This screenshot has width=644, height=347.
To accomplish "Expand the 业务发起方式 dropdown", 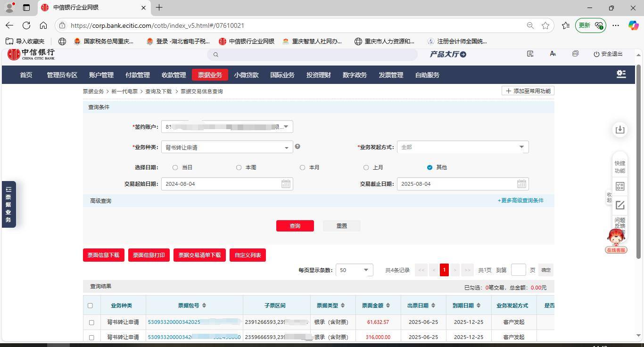I will coord(521,147).
